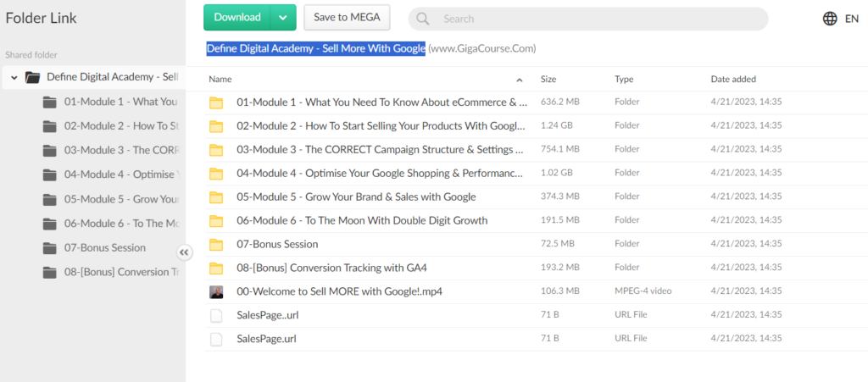Click the MPEG-4 video type cell
Viewport: 868px width, 382px height.
click(x=643, y=291)
